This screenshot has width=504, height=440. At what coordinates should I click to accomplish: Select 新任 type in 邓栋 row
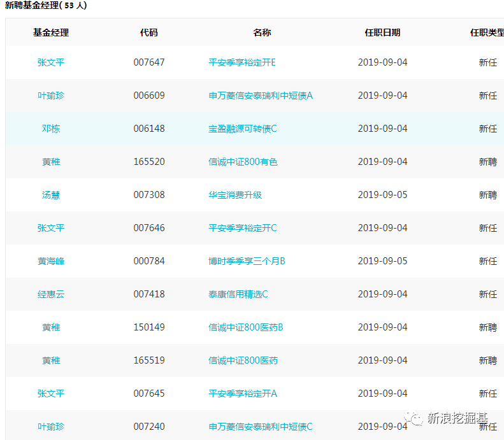(488, 129)
